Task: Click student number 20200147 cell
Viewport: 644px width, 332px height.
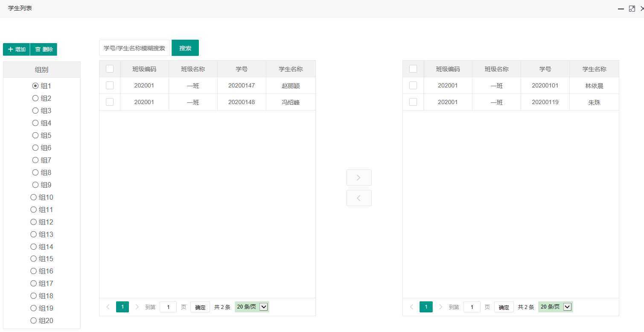Action: pyautogui.click(x=242, y=85)
